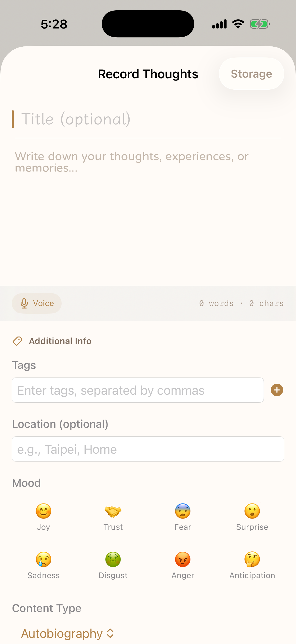Focus the Location text field

(148, 449)
